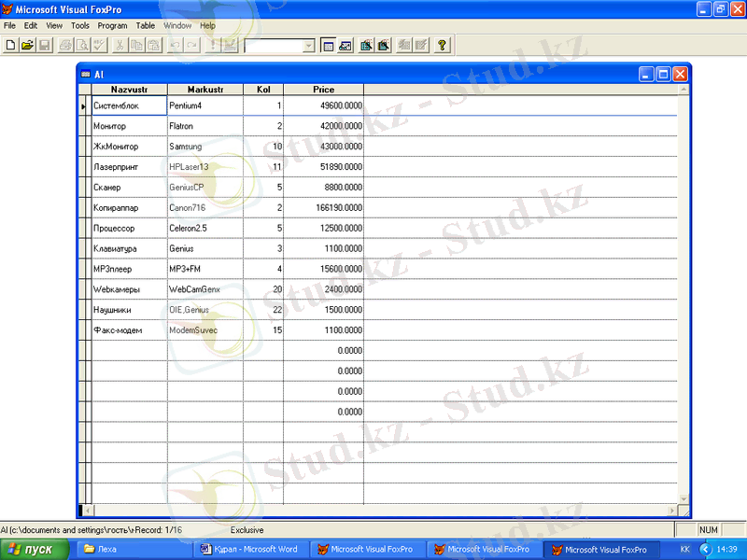This screenshot has width=747, height=560.
Task: Cut selection with the scissors icon
Action: (x=120, y=45)
